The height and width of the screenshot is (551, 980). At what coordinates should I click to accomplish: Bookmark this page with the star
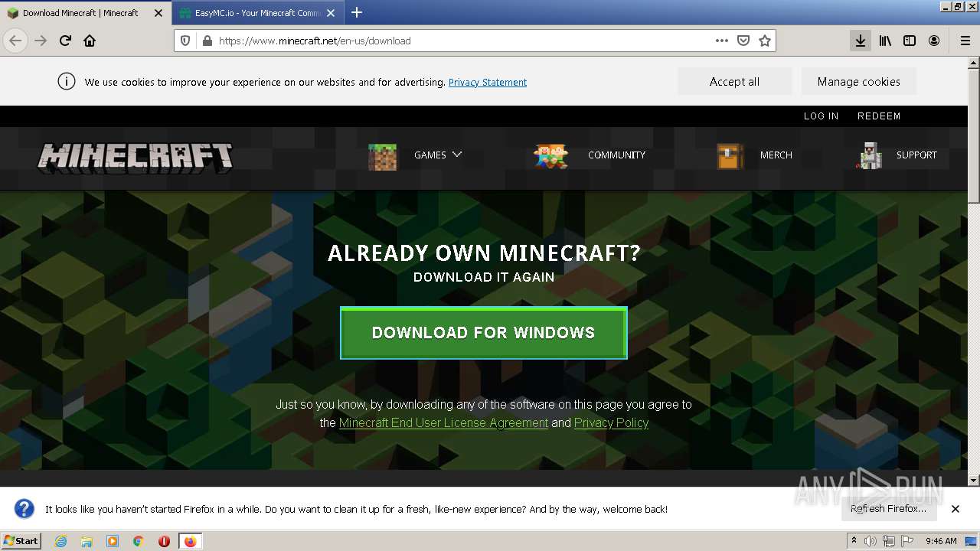(764, 41)
